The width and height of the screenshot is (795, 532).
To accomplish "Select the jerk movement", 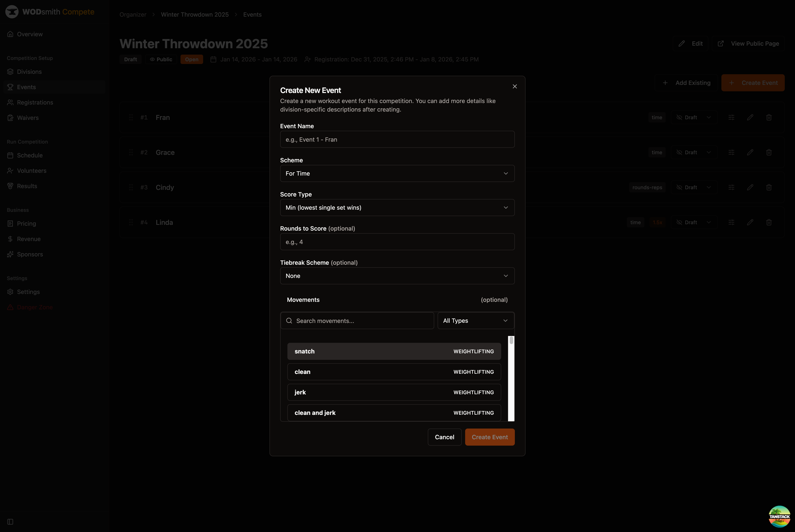I will pos(394,392).
